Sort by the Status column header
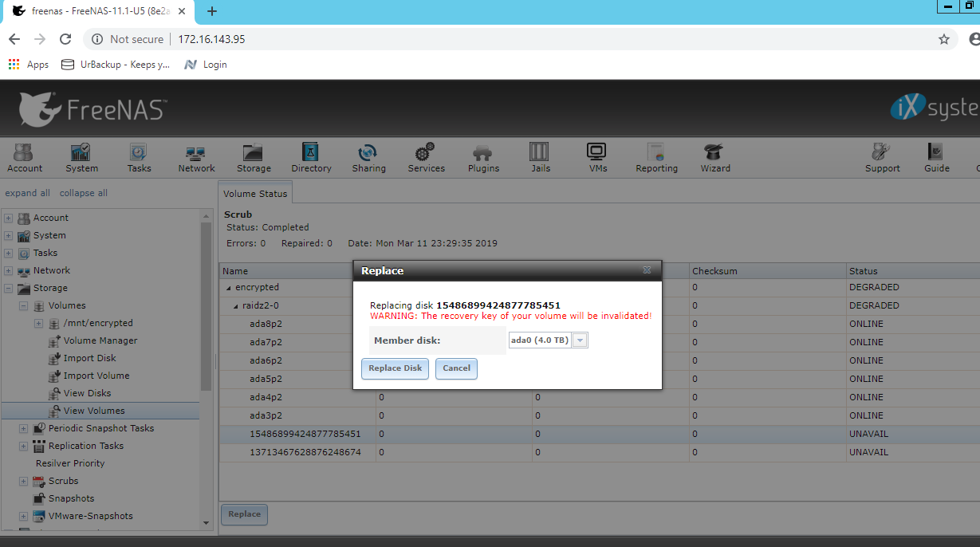The height and width of the screenshot is (547, 980). coord(912,271)
